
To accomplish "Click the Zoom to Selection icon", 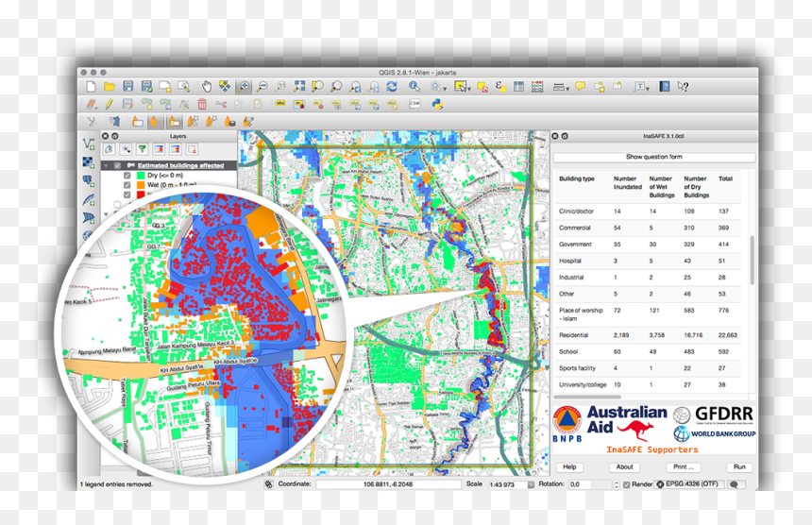I will pyautogui.click(x=317, y=87).
